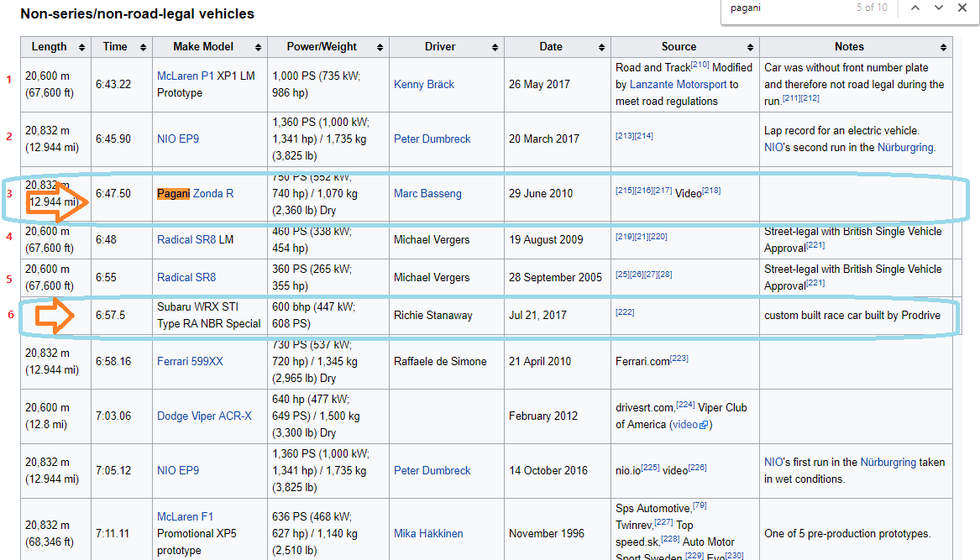Sort table by Source column arrows
Image resolution: width=980 pixels, height=560 pixels.
750,48
